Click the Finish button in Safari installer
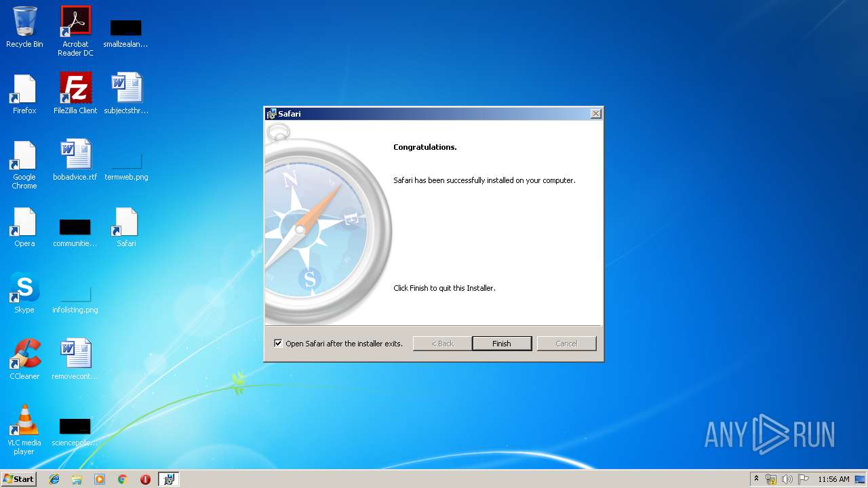868x488 pixels. click(502, 344)
